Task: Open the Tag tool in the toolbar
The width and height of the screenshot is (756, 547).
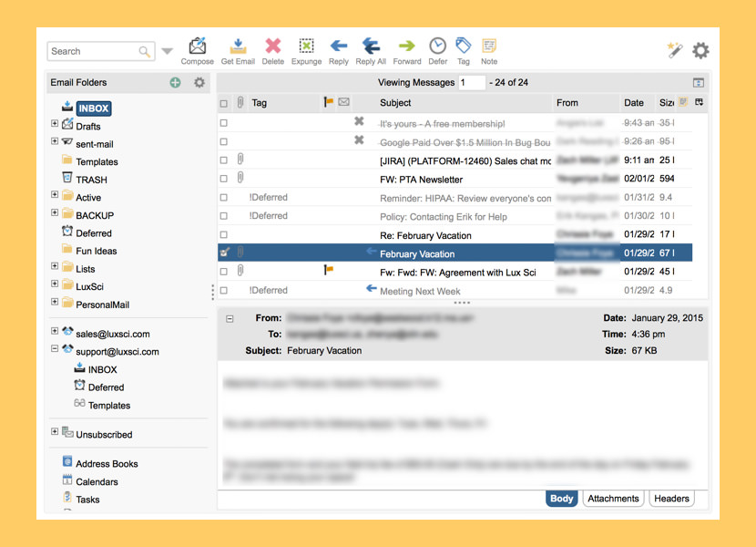Action: 464,46
